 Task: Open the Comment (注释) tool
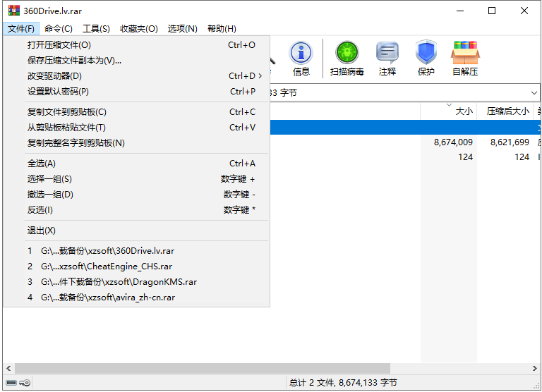(x=387, y=59)
